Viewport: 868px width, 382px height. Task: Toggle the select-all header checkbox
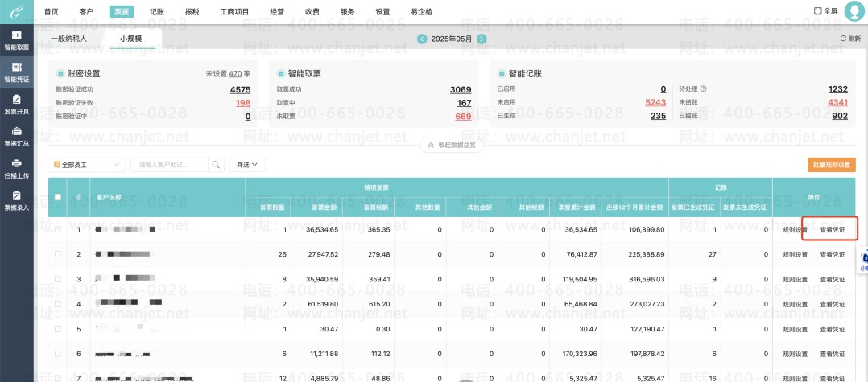tap(58, 197)
